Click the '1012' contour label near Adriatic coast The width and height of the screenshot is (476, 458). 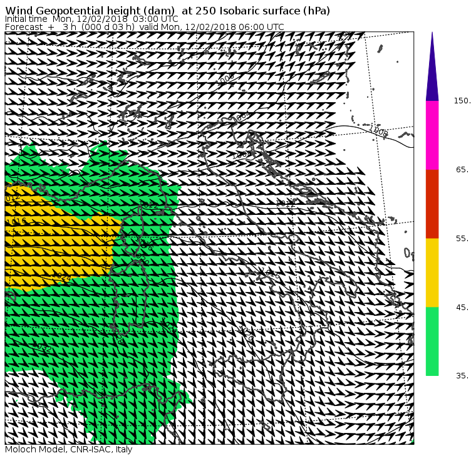286,203
